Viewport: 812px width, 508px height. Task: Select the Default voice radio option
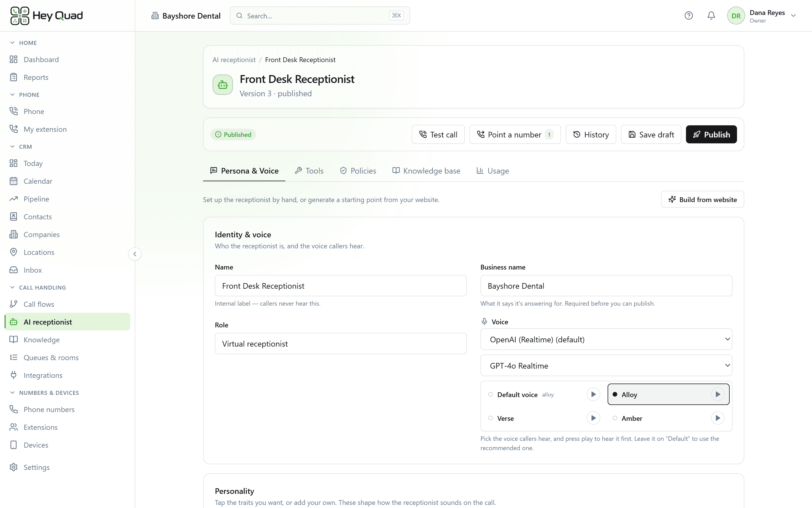(491, 395)
